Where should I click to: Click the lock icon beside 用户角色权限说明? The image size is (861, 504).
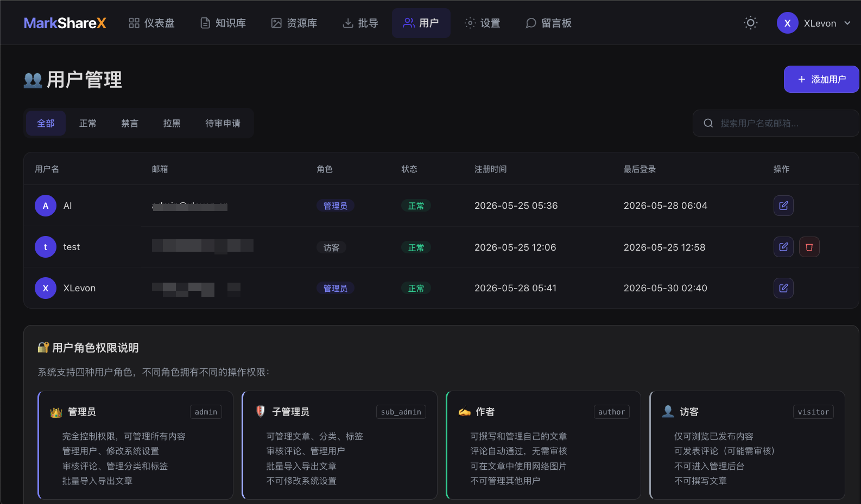click(x=43, y=347)
